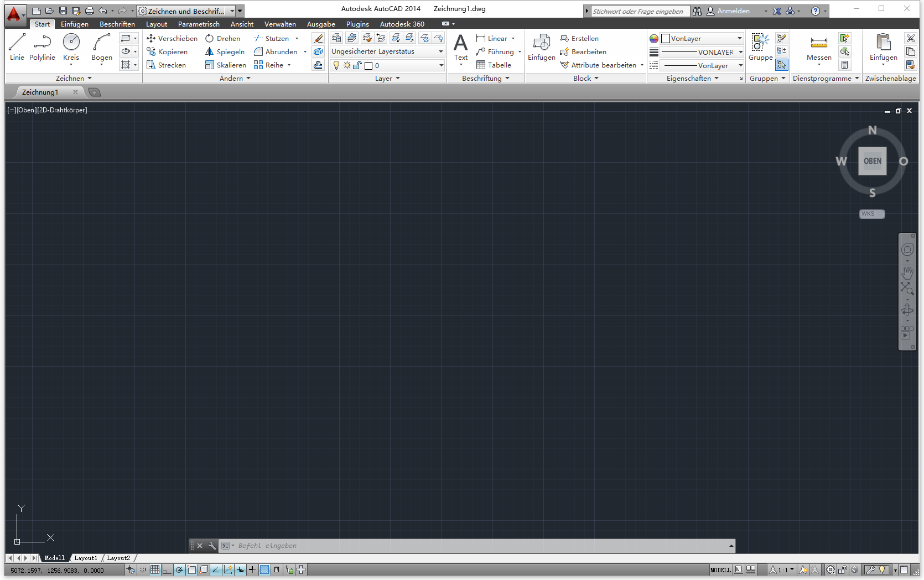The height and width of the screenshot is (580, 924).
Task: Expand the Beschriftung panel
Action: tap(486, 78)
